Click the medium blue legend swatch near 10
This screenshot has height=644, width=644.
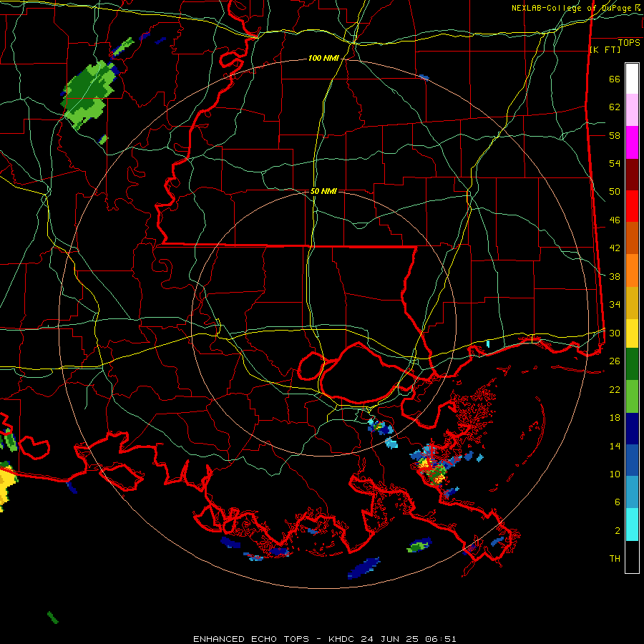(632, 460)
